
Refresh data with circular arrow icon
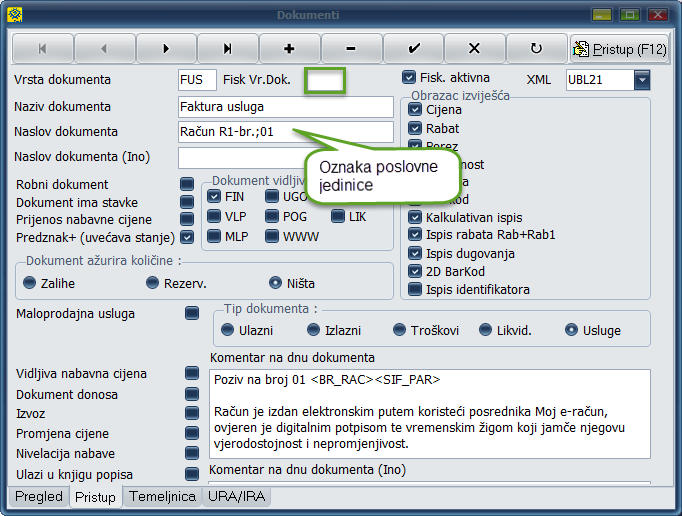[x=536, y=48]
